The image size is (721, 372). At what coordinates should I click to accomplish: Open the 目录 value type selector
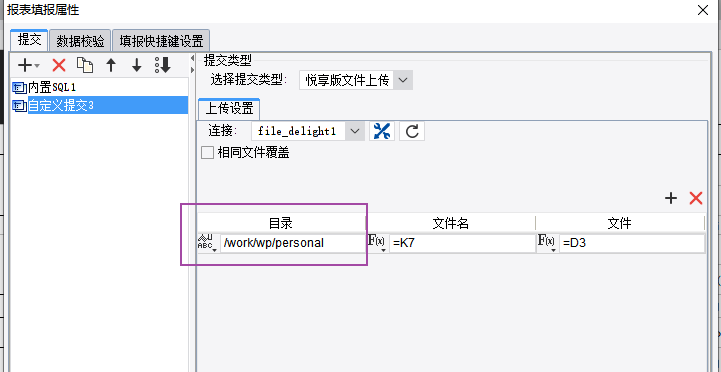point(206,243)
